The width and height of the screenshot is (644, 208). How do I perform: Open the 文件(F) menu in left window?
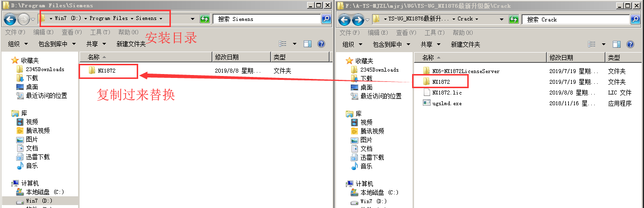tap(15, 32)
